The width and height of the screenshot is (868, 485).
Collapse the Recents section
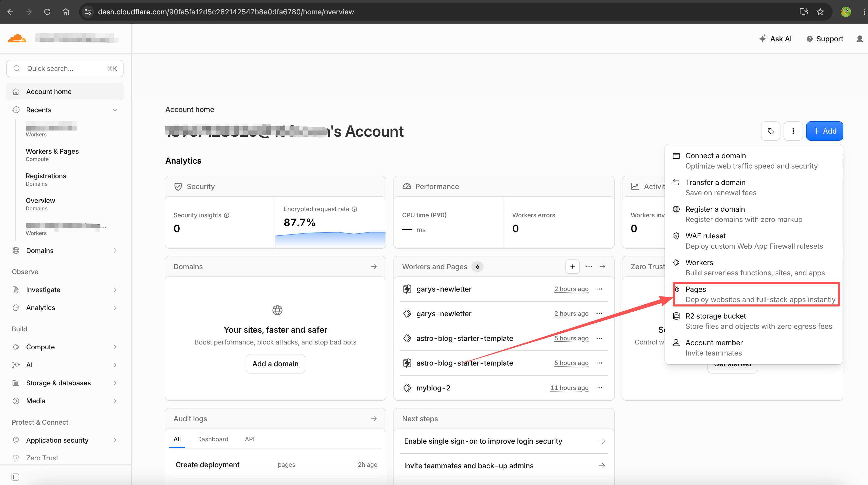click(115, 110)
